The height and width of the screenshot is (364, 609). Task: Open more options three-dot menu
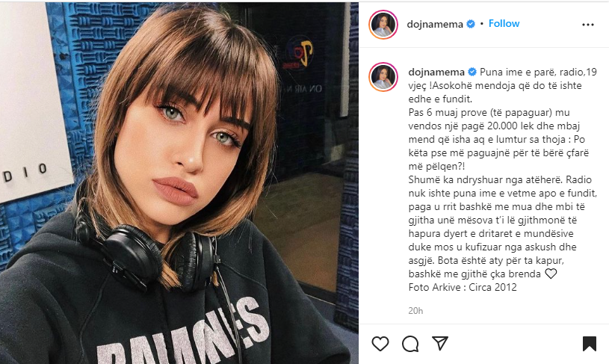(588, 25)
